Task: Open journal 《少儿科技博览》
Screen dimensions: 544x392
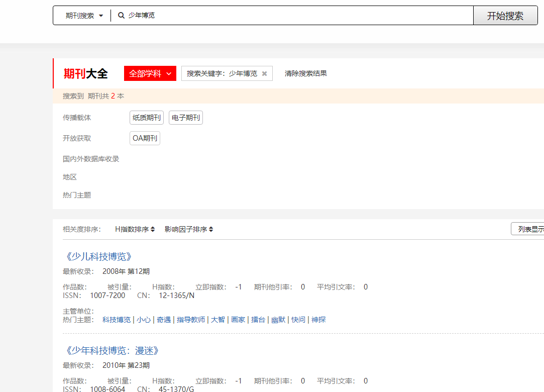Action: click(x=98, y=257)
